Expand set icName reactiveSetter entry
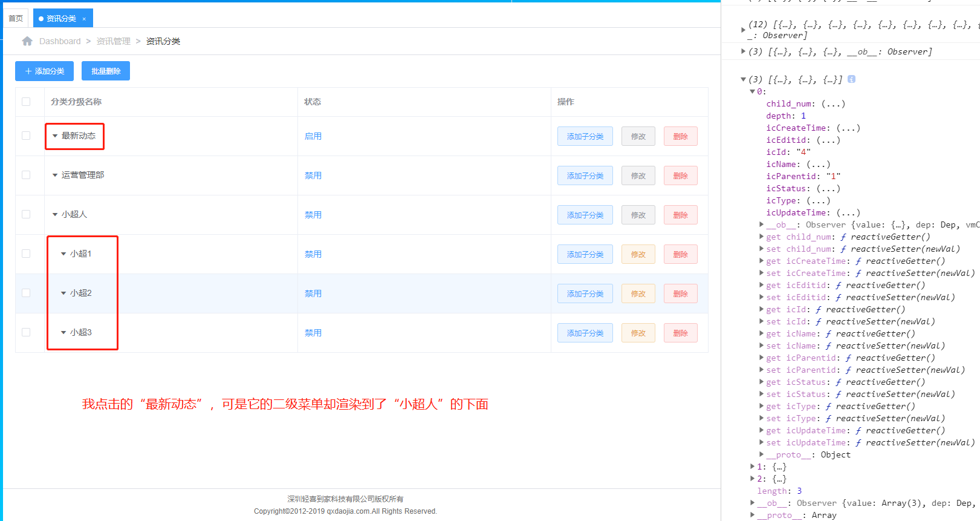This screenshot has width=980, height=521. pyautogui.click(x=762, y=346)
